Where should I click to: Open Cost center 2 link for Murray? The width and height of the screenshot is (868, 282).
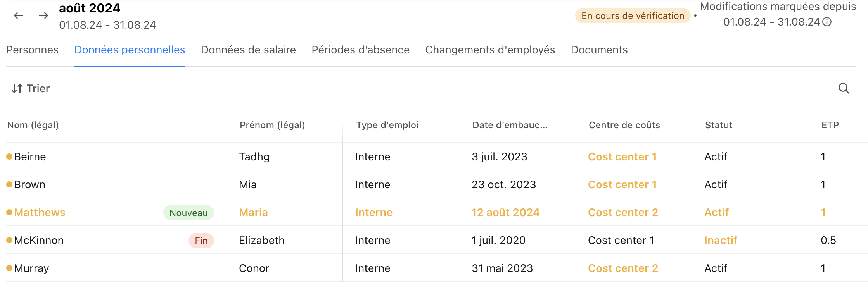(x=623, y=268)
